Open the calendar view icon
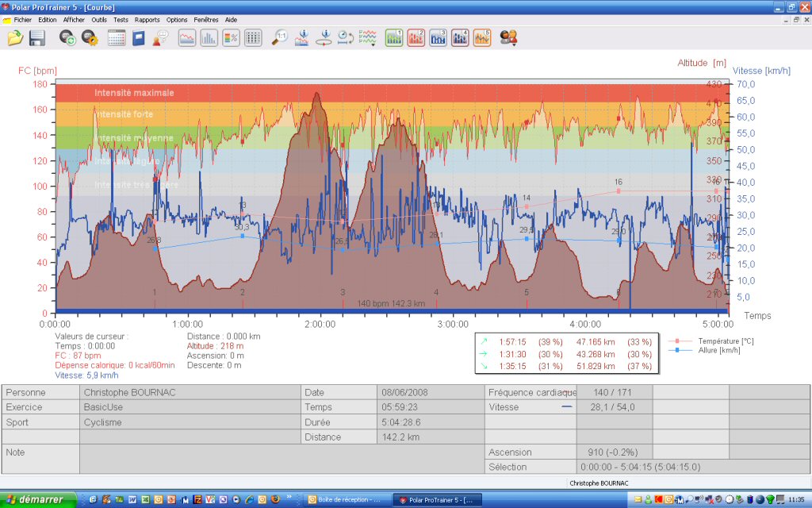 (x=117, y=38)
